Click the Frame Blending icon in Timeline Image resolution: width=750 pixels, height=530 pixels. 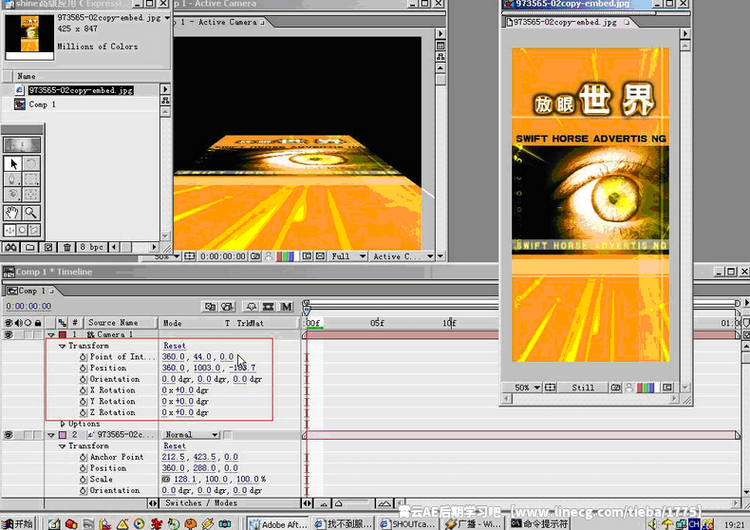268,307
